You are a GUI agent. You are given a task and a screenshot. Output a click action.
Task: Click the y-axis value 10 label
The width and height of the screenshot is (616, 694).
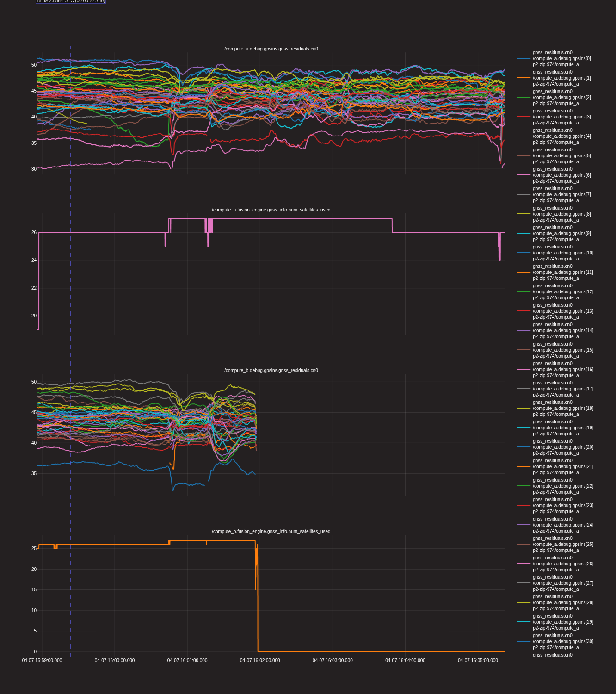(x=34, y=611)
